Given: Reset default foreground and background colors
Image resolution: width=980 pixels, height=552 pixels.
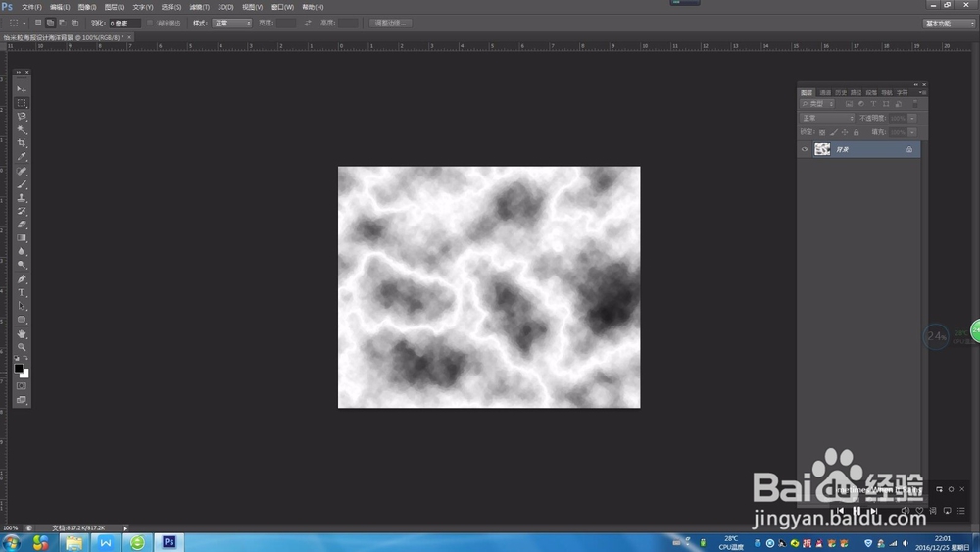Looking at the screenshot, I should [17, 358].
